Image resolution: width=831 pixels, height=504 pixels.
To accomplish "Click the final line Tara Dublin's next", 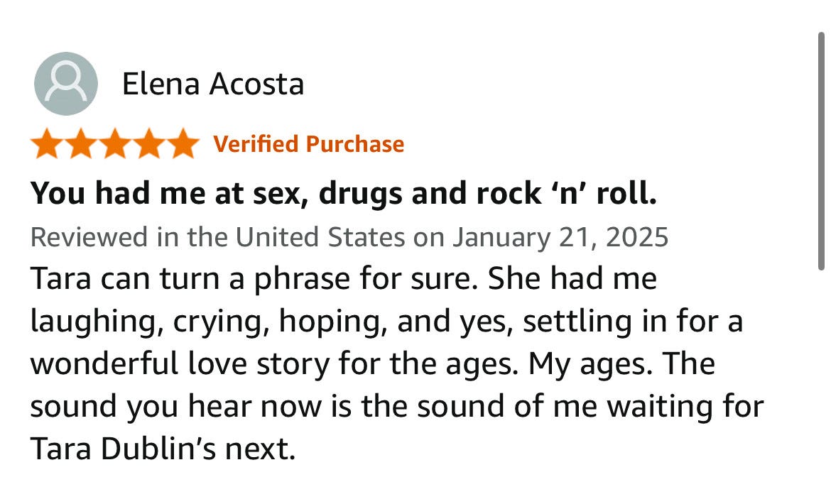I will pyautogui.click(x=163, y=449).
